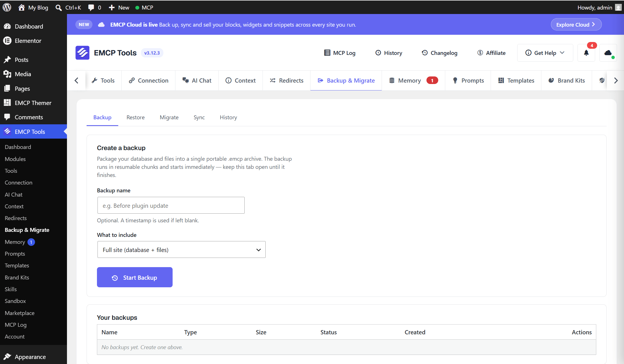
Task: Open Posts in the sidebar
Action: [34, 60]
